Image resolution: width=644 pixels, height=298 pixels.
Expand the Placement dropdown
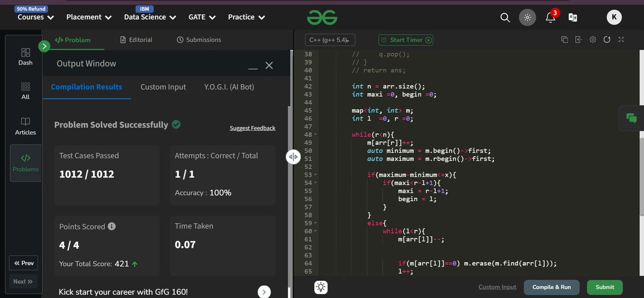point(89,17)
